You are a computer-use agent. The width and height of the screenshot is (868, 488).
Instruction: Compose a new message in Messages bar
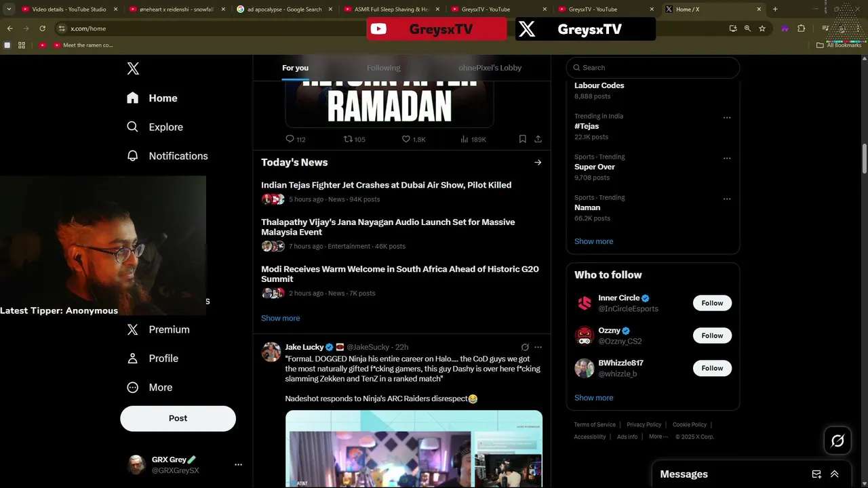click(x=816, y=474)
